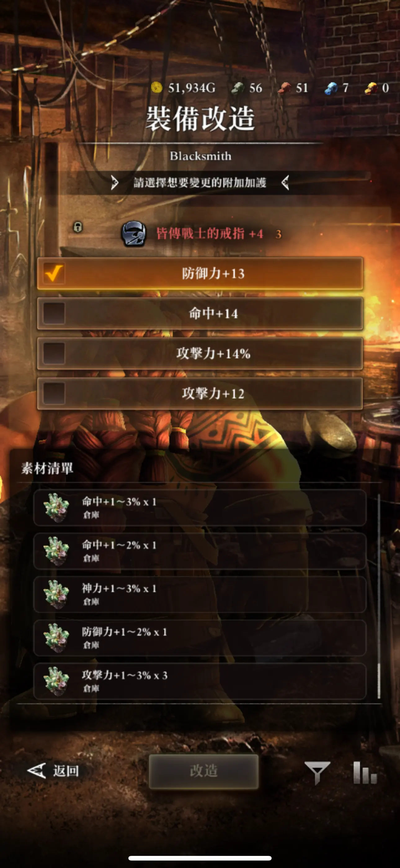
Task: Tap the blue ore material icon
Action: [x=331, y=88]
